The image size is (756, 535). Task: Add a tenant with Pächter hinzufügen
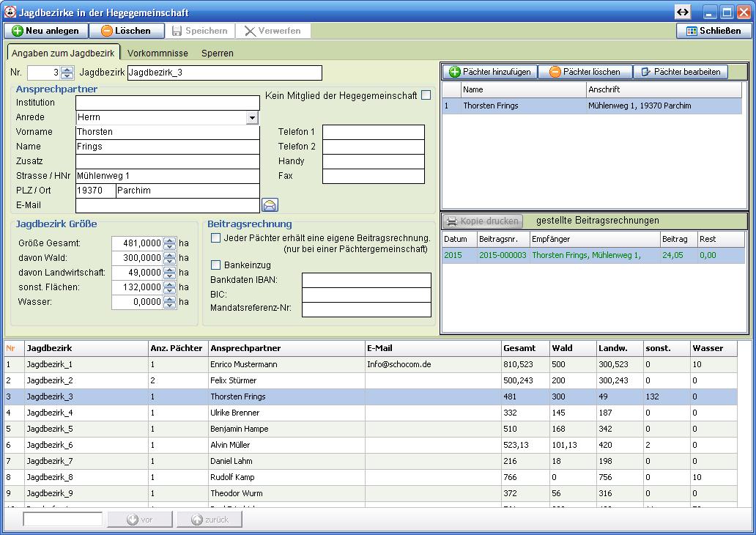(489, 72)
